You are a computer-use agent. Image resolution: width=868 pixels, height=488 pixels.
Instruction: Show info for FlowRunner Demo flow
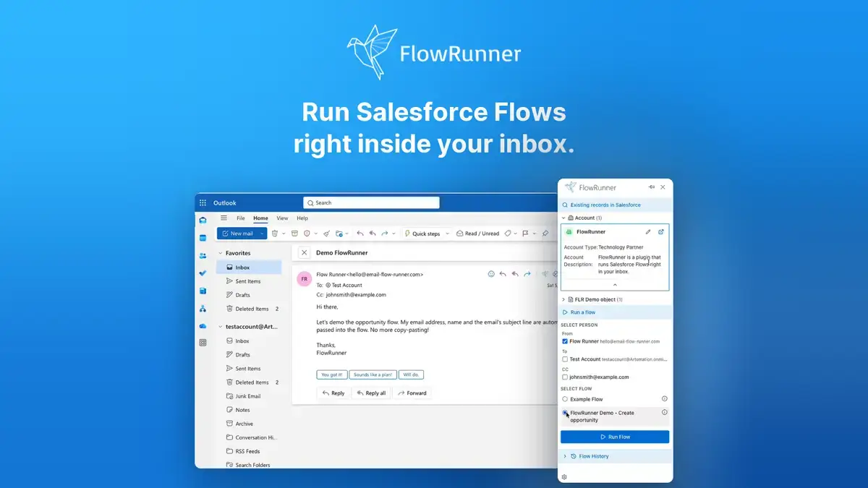665,413
